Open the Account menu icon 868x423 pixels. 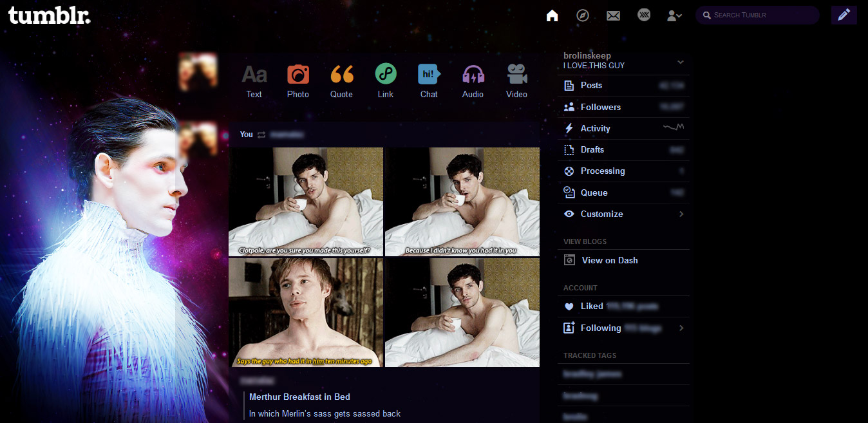[x=674, y=15]
